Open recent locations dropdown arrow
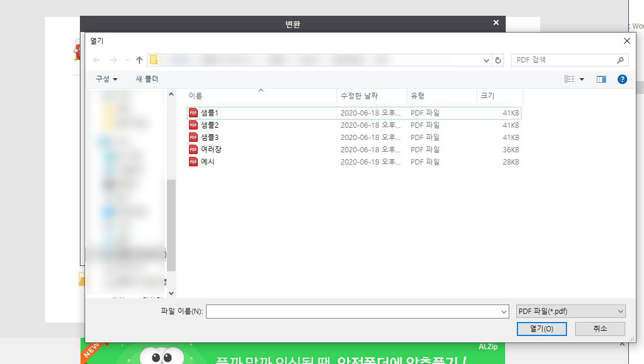 pyautogui.click(x=127, y=60)
